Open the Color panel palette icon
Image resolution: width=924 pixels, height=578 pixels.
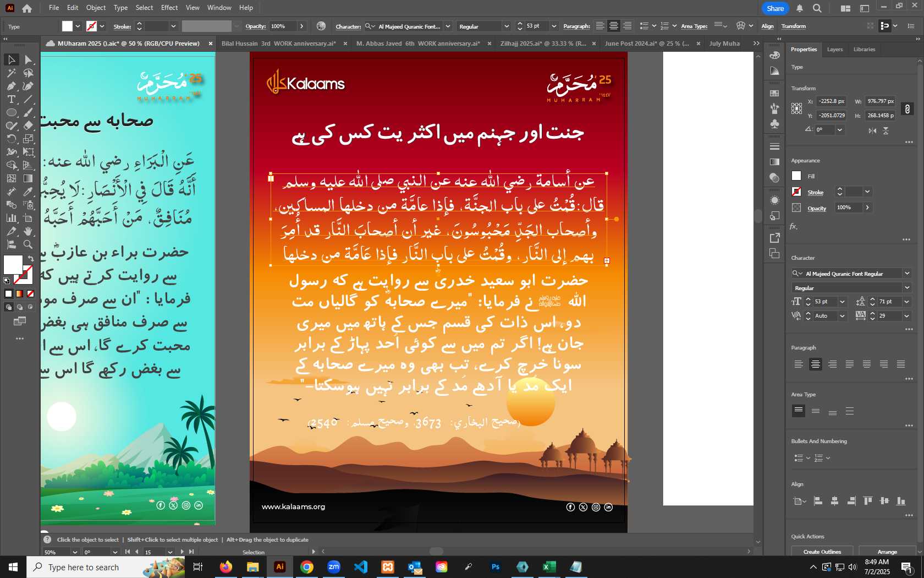774,56
